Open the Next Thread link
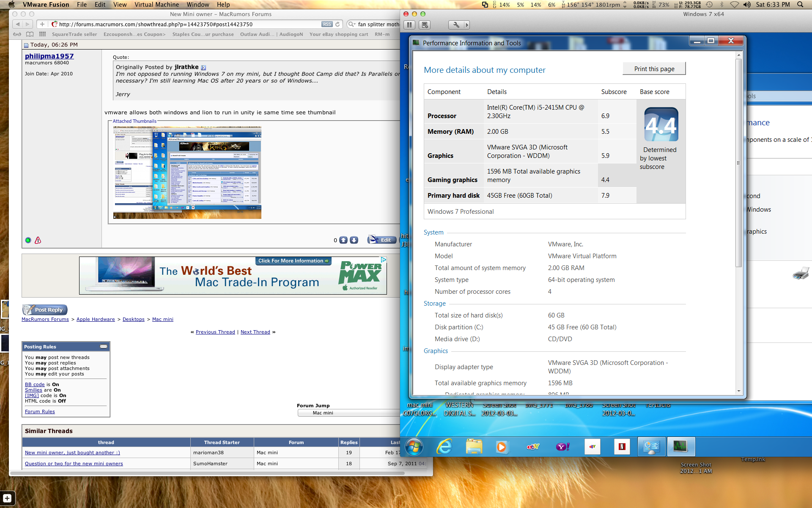The height and width of the screenshot is (508, 812). pyautogui.click(x=255, y=332)
